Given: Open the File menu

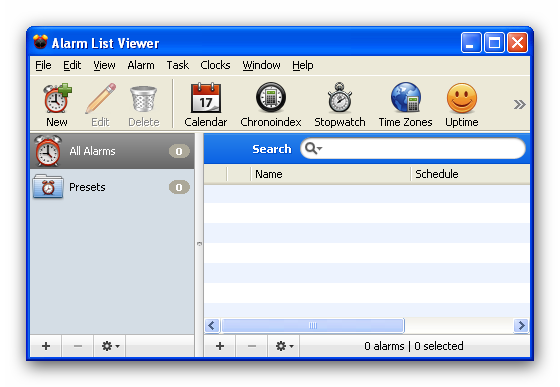Looking at the screenshot, I should coord(43,65).
